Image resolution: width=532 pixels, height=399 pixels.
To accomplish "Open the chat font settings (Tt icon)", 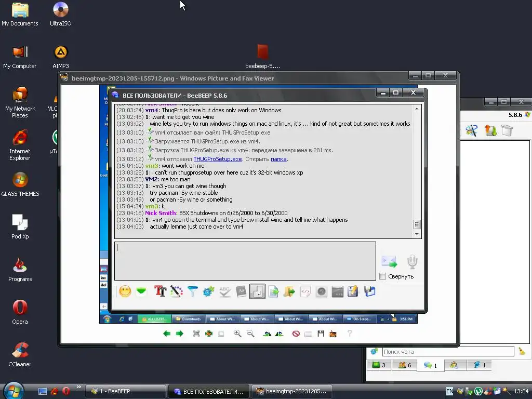I will [x=160, y=291].
